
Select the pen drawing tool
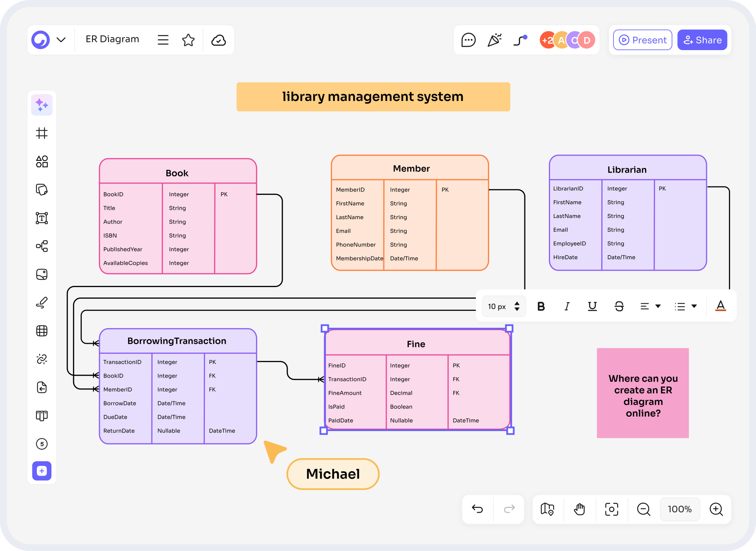(x=42, y=303)
